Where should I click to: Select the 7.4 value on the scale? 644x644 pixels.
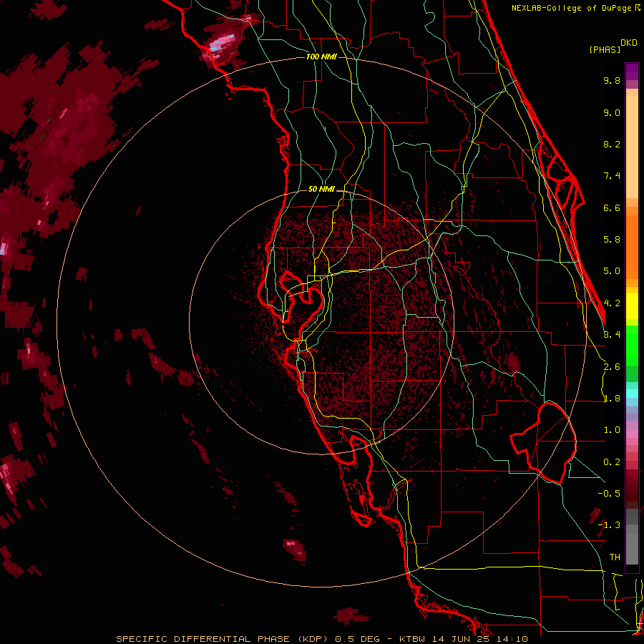click(x=612, y=176)
